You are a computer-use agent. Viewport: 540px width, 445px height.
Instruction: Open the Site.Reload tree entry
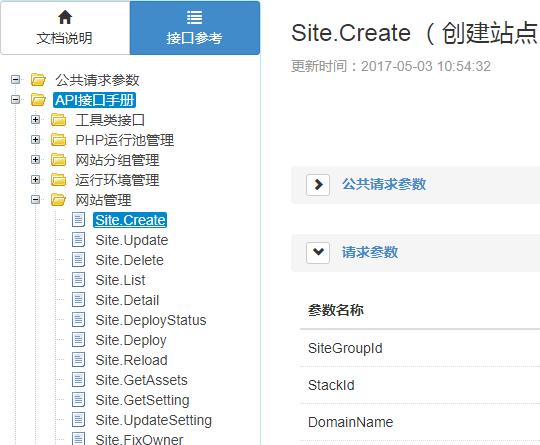tap(132, 360)
